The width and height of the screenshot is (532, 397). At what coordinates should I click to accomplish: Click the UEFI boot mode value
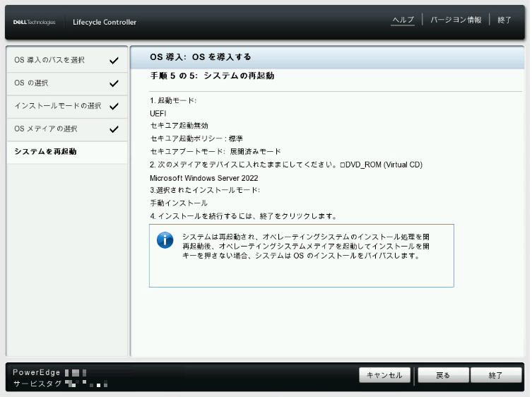(158, 113)
